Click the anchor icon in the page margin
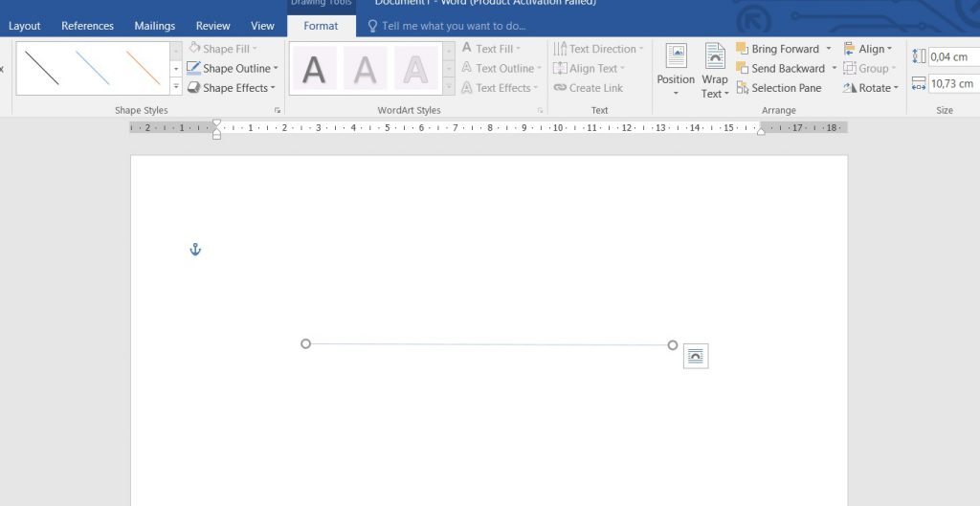 click(195, 250)
